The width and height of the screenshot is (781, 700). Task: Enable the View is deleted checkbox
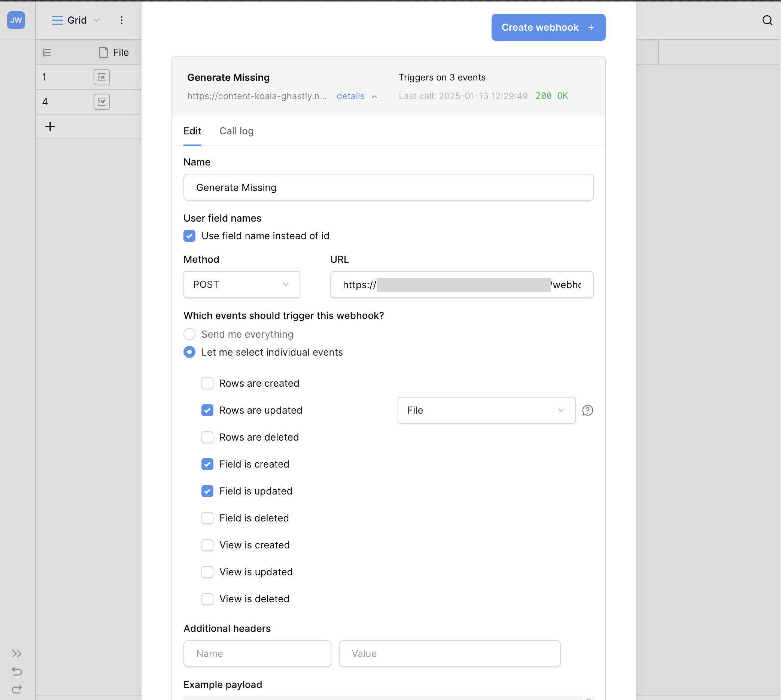[207, 599]
